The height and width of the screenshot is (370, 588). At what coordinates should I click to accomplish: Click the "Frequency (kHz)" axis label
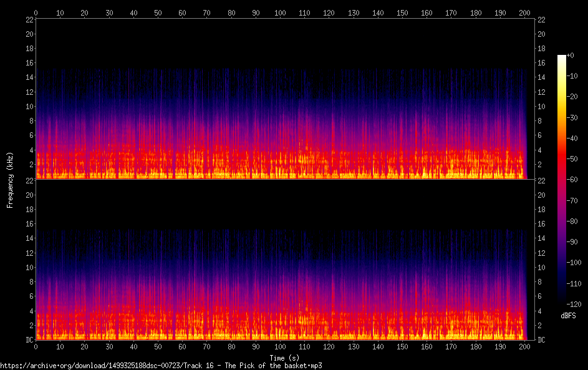[10, 180]
